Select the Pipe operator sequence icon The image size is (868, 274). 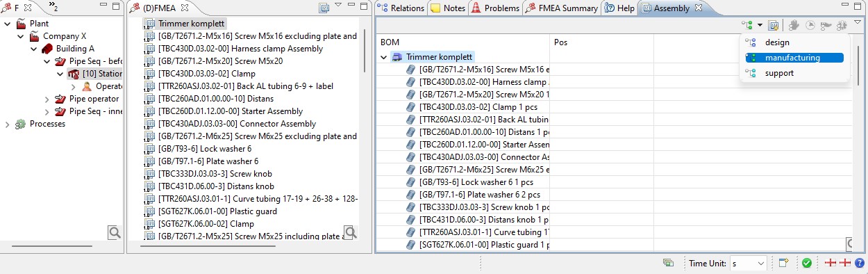point(60,99)
